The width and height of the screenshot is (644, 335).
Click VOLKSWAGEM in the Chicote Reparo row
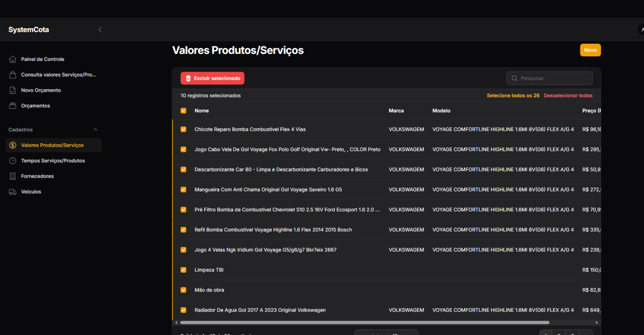(406, 129)
